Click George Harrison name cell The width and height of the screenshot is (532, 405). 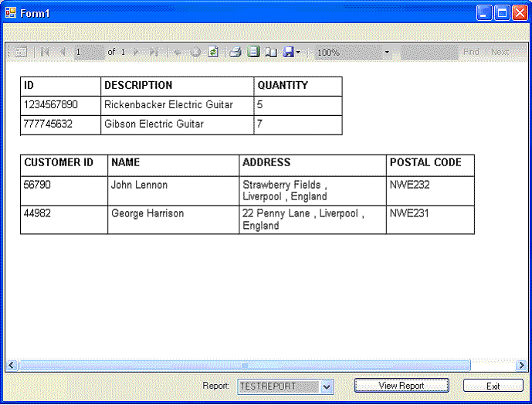coord(174,220)
